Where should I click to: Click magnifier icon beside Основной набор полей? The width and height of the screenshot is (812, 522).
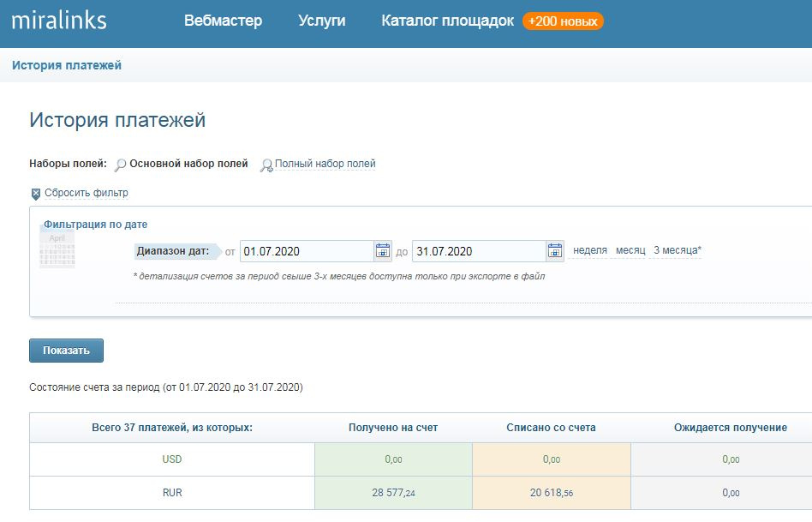pyautogui.click(x=120, y=165)
